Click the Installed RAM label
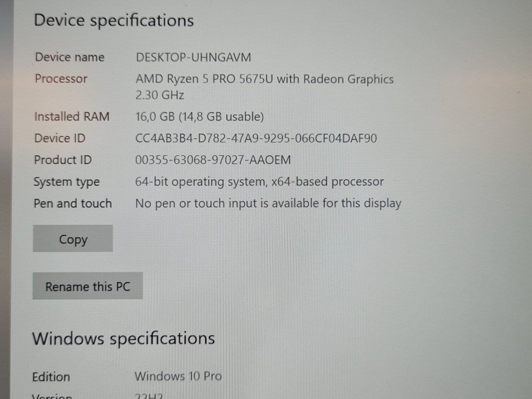Viewport: 532px width, 399px height. (72, 117)
